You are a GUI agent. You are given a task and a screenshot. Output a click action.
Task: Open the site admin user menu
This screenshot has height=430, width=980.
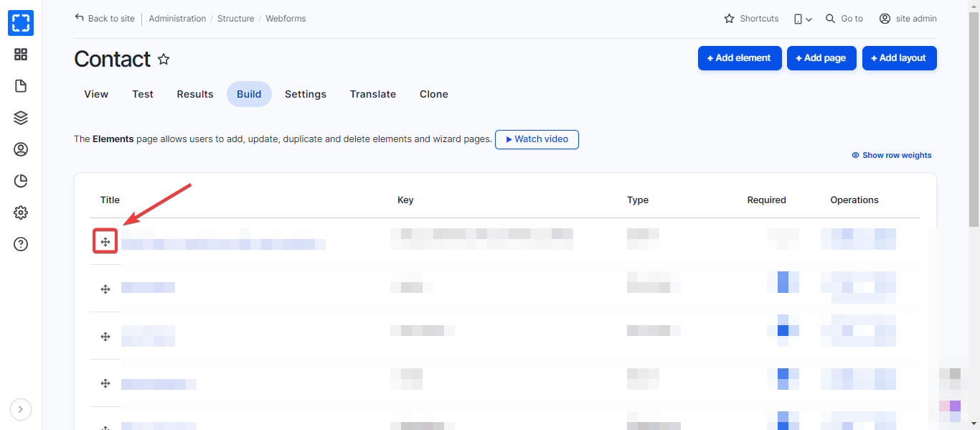pyautogui.click(x=908, y=19)
